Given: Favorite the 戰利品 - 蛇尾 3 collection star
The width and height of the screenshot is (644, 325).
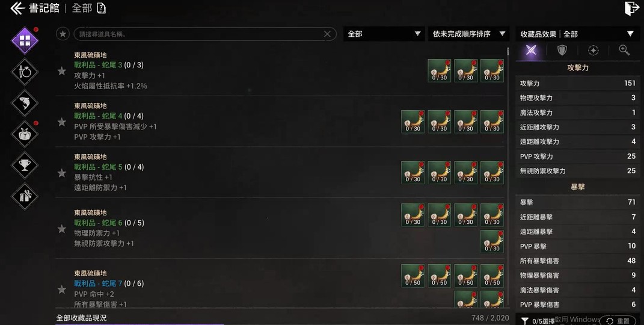Looking at the screenshot, I should click(x=61, y=71).
